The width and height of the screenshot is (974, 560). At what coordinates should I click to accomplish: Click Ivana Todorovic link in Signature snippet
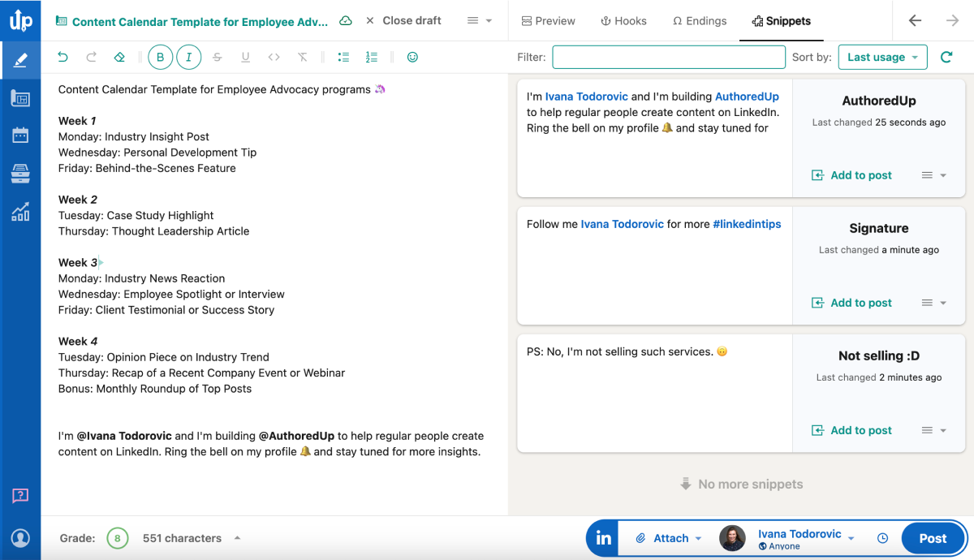click(622, 224)
